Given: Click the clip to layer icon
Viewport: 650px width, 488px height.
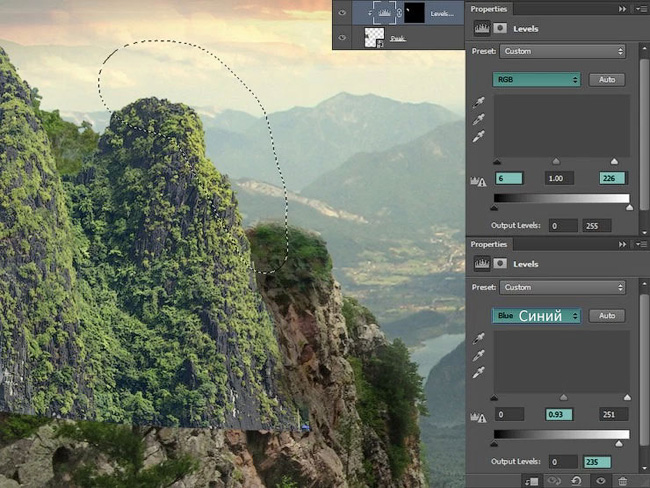Looking at the screenshot, I should tap(531, 481).
